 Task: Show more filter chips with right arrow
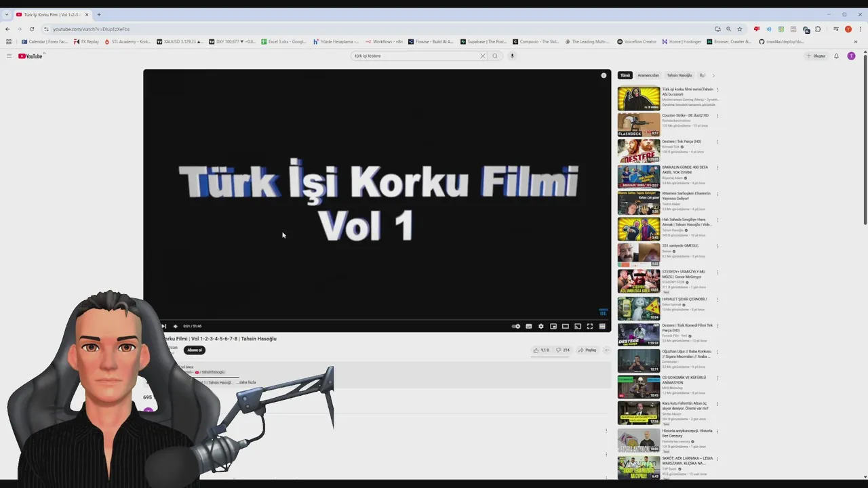(x=713, y=75)
